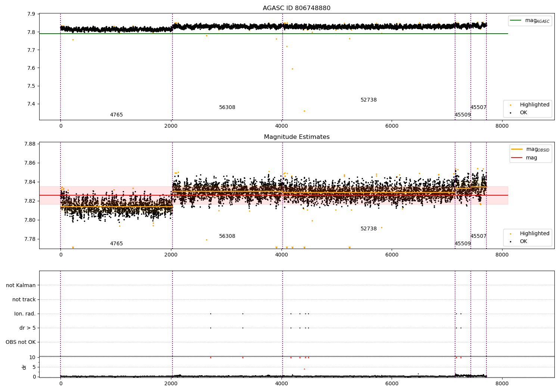Click the 10 tick label on dr axis
The width and height of the screenshot is (560, 392).
click(x=32, y=357)
